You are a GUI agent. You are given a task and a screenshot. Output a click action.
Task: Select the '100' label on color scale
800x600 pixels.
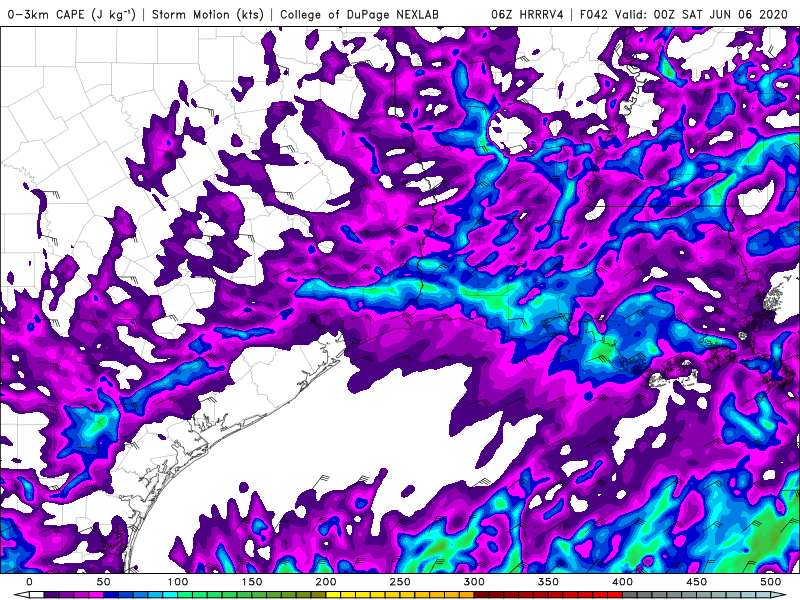click(x=178, y=582)
